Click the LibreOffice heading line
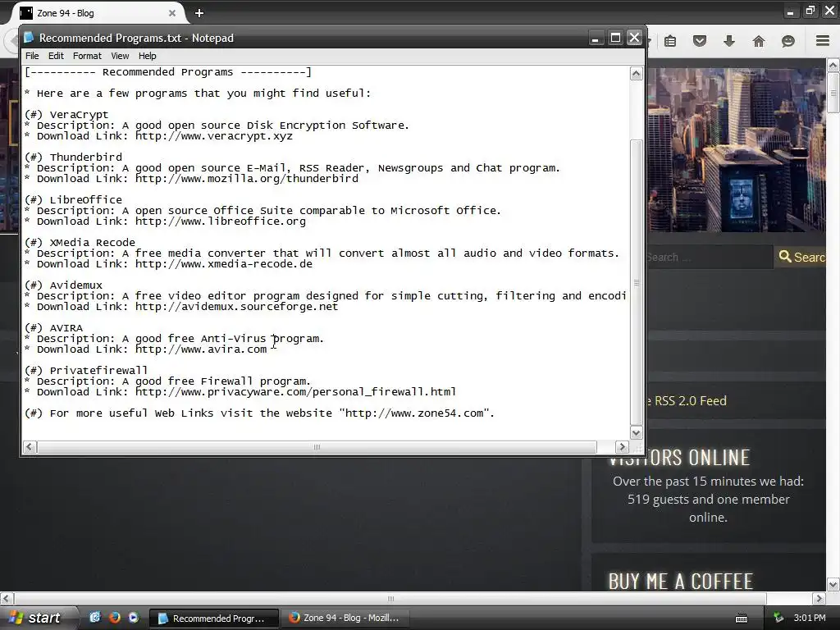This screenshot has width=840, height=630. (73, 199)
